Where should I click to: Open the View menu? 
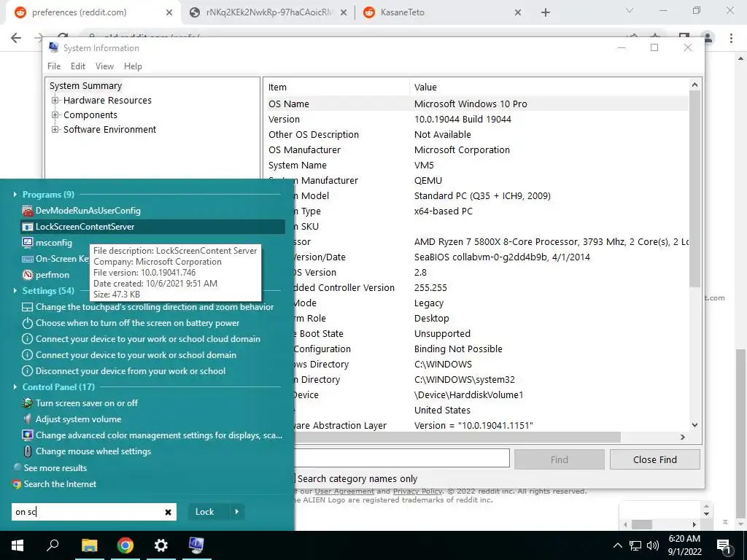coord(104,66)
